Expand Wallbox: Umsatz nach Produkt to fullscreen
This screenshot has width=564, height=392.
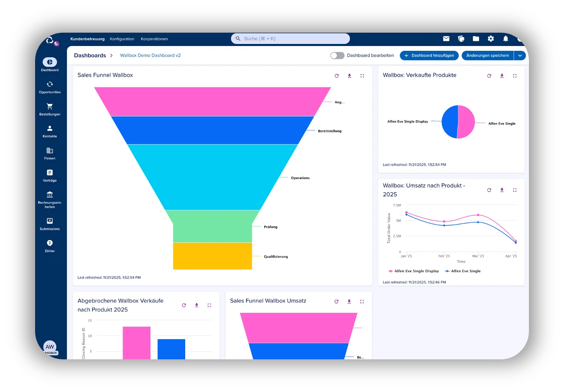pyautogui.click(x=515, y=190)
